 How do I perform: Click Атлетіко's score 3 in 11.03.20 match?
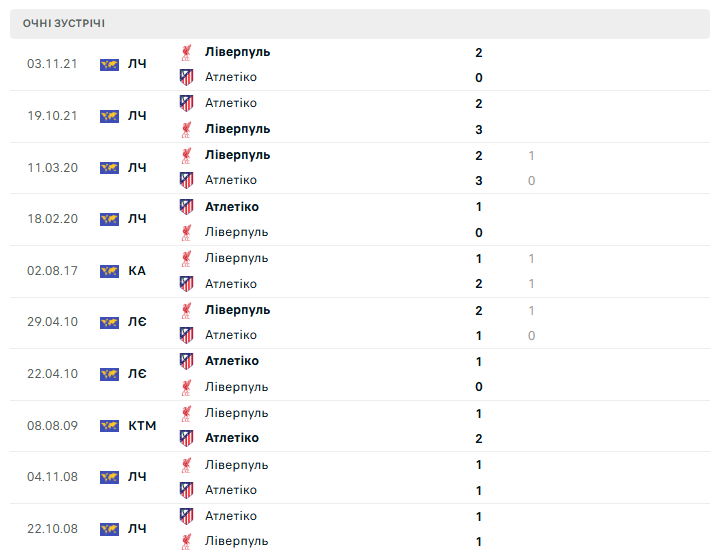click(479, 181)
